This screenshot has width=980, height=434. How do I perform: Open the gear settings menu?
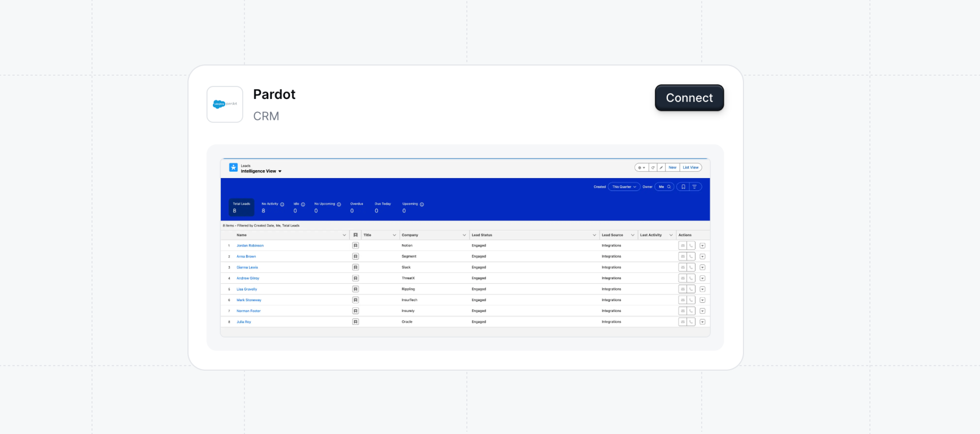(x=641, y=167)
